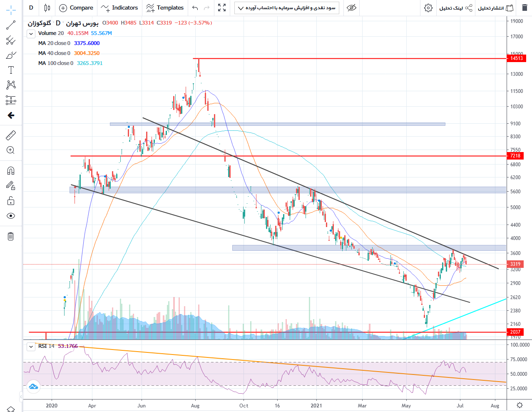Open the dividend adjustment dropdown
Image resolution: width=532 pixels, height=412 pixels.
coord(287,8)
